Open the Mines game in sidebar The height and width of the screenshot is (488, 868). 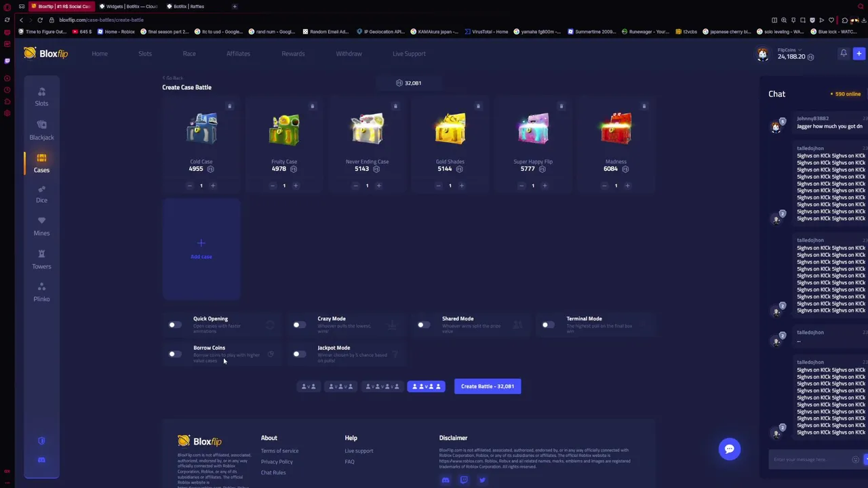[x=41, y=226]
